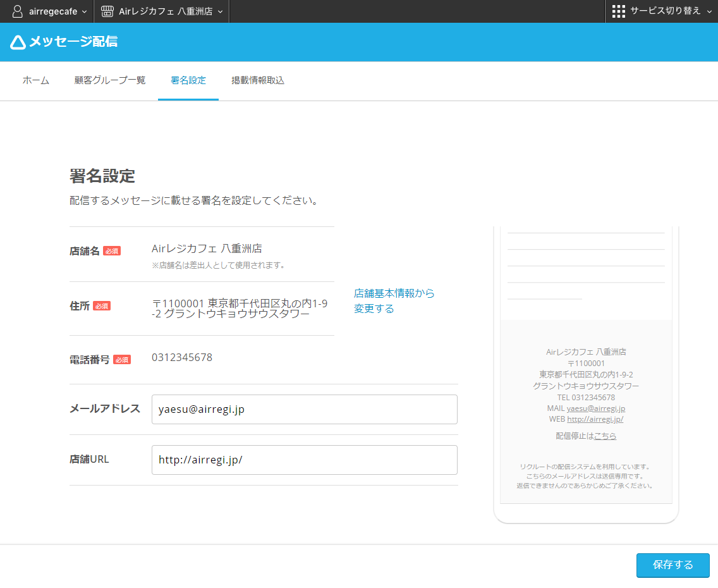Click the メールアドレス field label

pos(105,409)
